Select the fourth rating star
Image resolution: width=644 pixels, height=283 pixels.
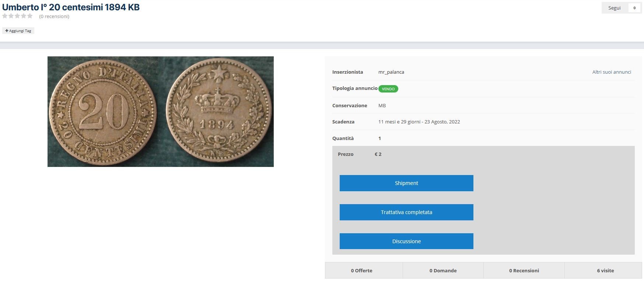[x=24, y=16]
